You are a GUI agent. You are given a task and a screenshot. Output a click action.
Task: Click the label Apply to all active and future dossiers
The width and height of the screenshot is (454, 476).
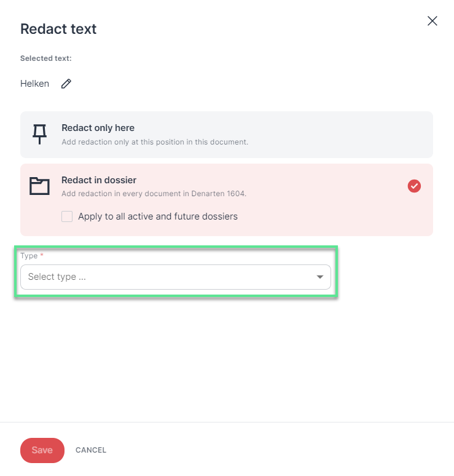158,216
